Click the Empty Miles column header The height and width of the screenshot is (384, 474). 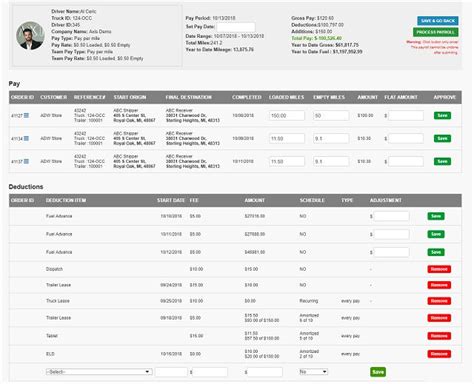pos(329,97)
